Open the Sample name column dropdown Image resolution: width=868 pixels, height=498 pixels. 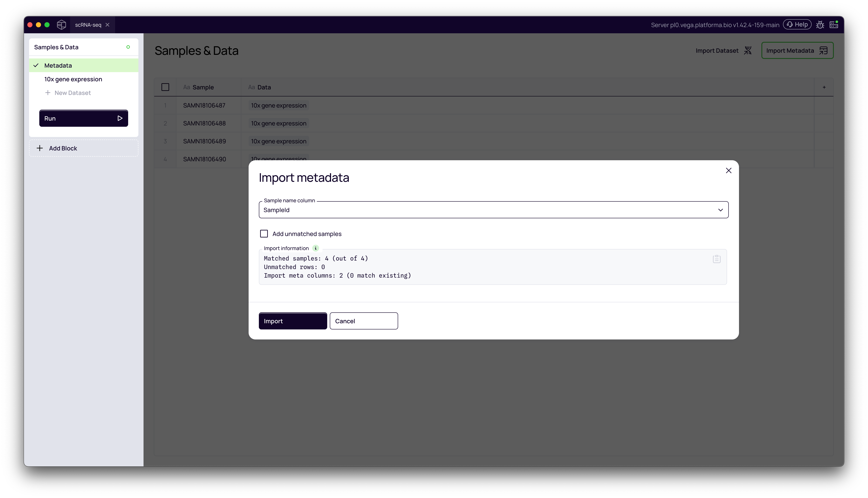[493, 210]
